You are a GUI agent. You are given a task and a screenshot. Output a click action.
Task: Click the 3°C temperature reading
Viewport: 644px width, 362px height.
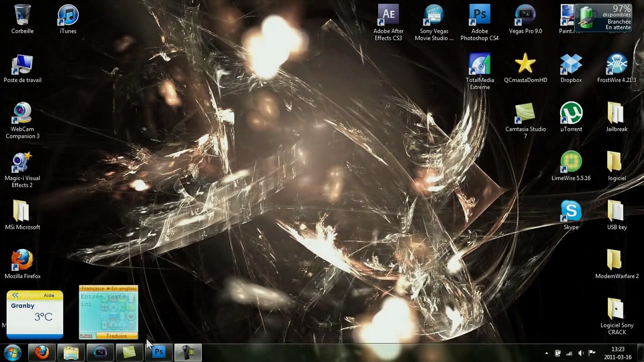tap(43, 317)
